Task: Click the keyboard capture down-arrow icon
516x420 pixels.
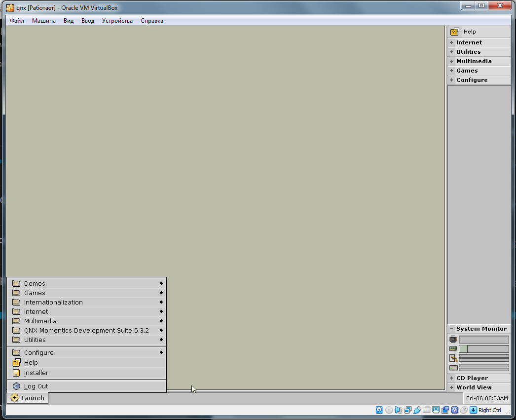Action: pyautogui.click(x=473, y=410)
